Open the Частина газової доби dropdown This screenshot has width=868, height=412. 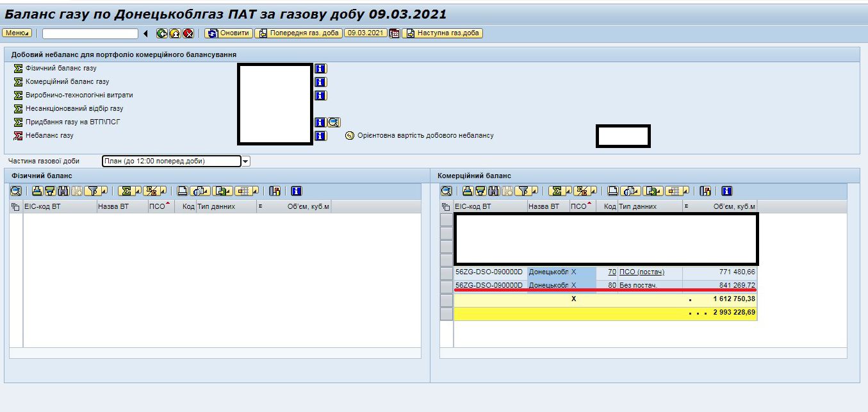tap(246, 161)
